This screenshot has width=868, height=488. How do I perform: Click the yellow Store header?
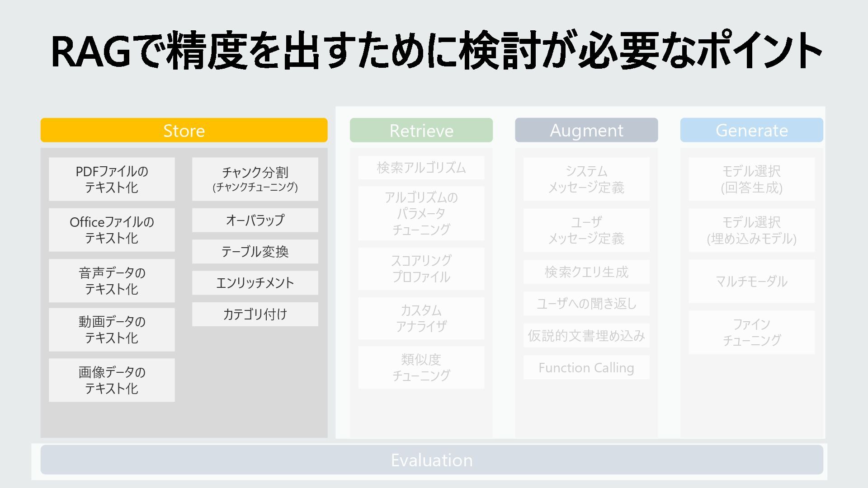coord(184,131)
